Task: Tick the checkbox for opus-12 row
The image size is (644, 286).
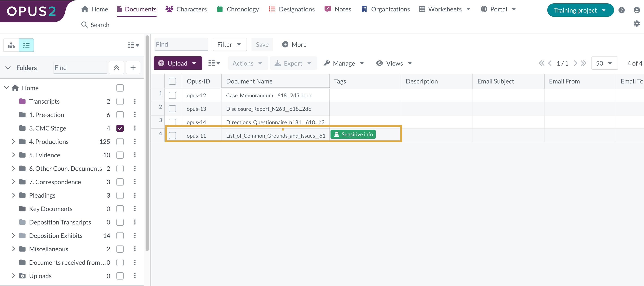Action: (x=172, y=95)
